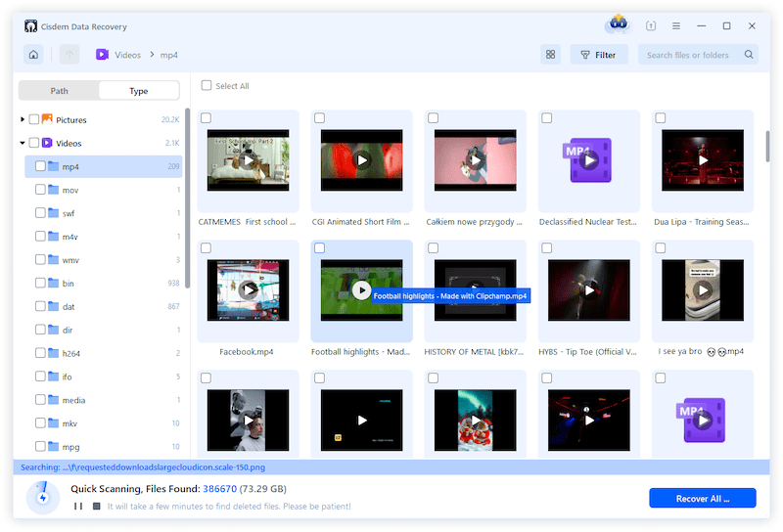Play the Całkiem nowe przygody video
783x532 pixels.
[476, 160]
